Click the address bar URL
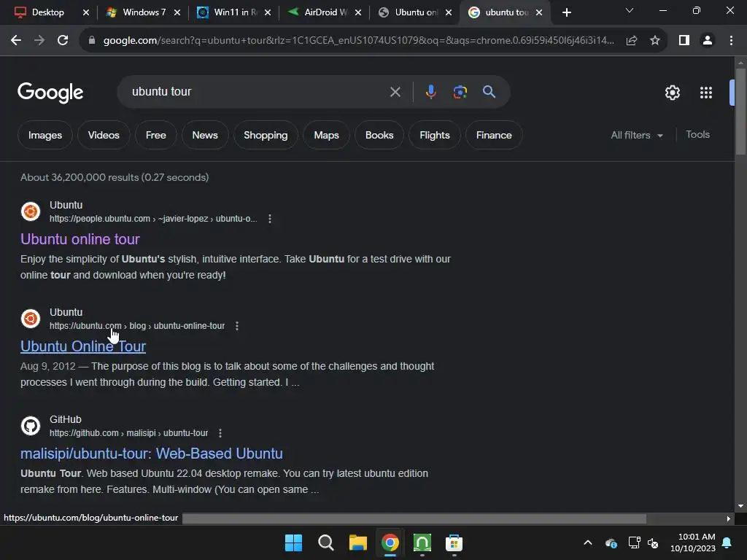The image size is (747, 560). [x=358, y=41]
